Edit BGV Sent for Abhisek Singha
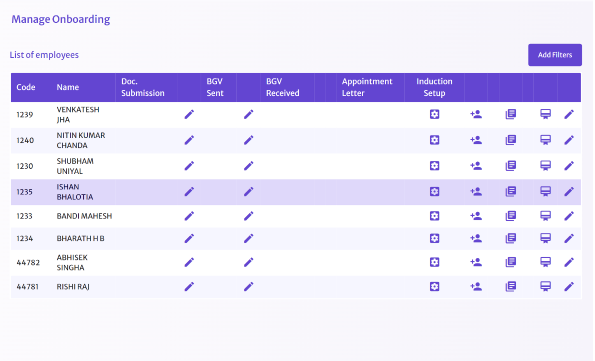The image size is (595, 361). (249, 262)
